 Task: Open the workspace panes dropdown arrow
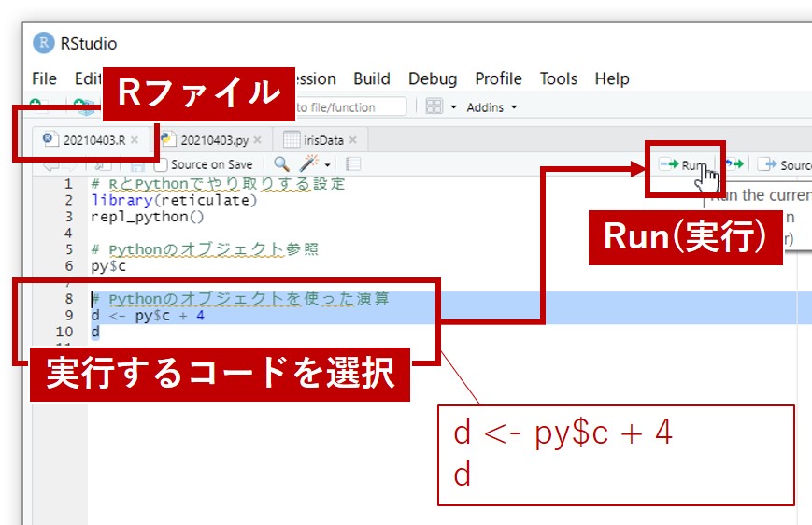(453, 107)
